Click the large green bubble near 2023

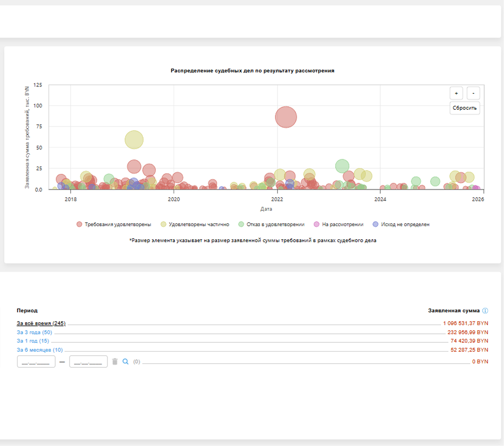pos(342,166)
